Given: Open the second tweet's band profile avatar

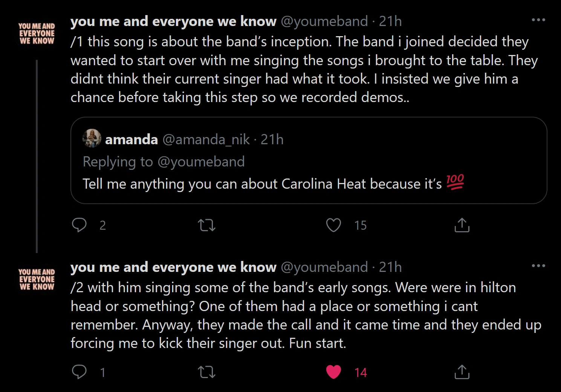Looking at the screenshot, I should tap(37, 279).
